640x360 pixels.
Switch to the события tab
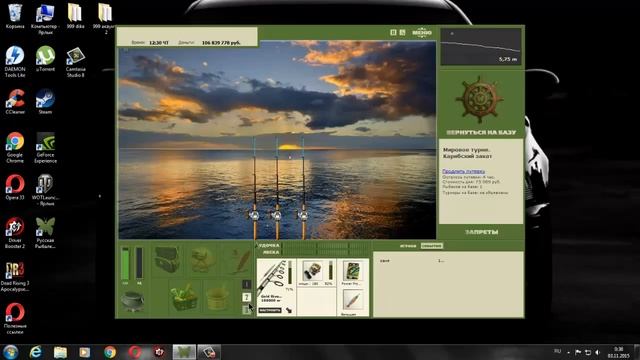(x=431, y=246)
